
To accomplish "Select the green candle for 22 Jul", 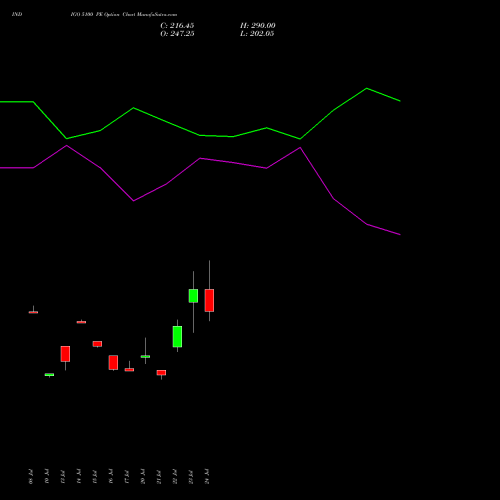I will coord(177,337).
